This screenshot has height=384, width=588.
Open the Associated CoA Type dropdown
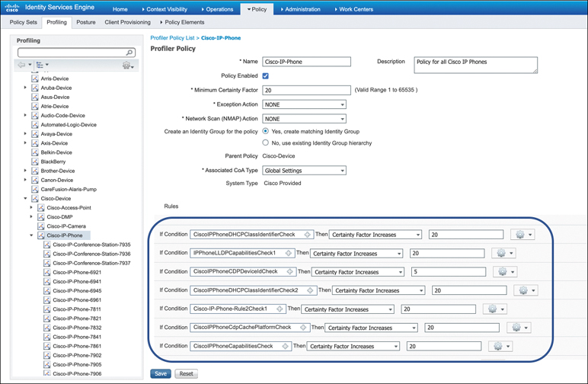coord(304,171)
